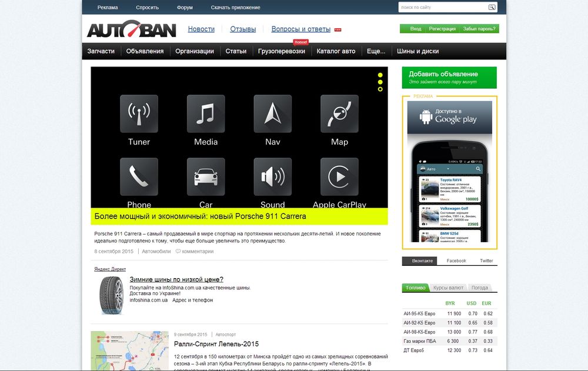Screen dimensions: 588x371
Task: Open the Map icon in slider
Action: [x=339, y=113]
